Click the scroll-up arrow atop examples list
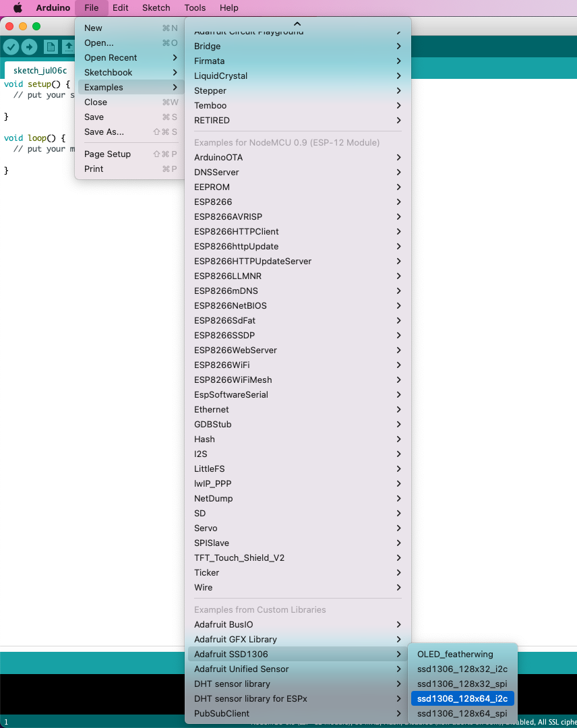This screenshot has width=577, height=728. [297, 24]
